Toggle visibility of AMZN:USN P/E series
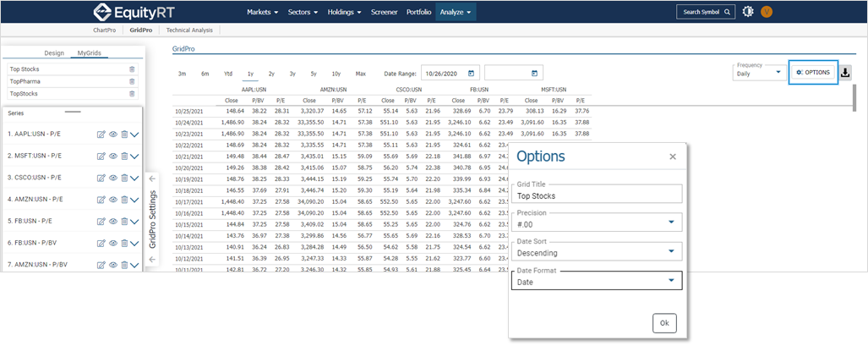 113,200
